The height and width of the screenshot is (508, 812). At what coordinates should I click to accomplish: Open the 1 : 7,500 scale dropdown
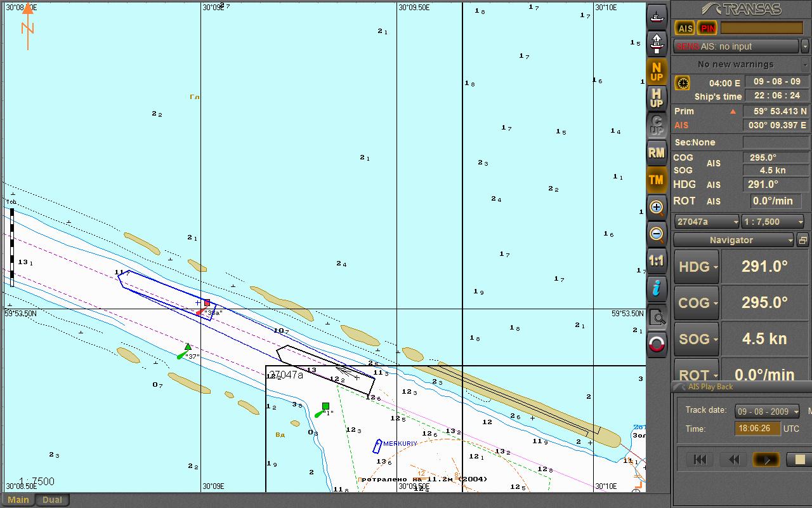click(773, 222)
